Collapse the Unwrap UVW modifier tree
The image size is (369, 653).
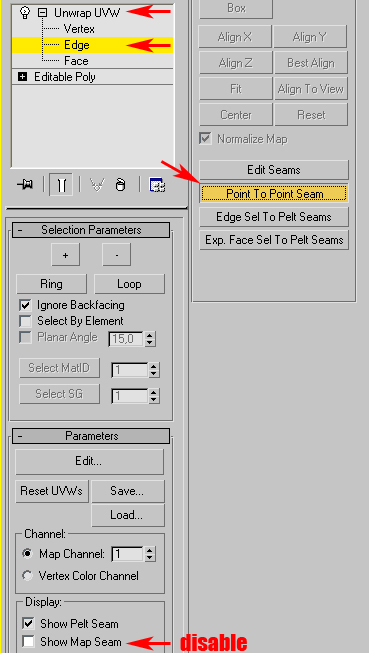coord(42,13)
